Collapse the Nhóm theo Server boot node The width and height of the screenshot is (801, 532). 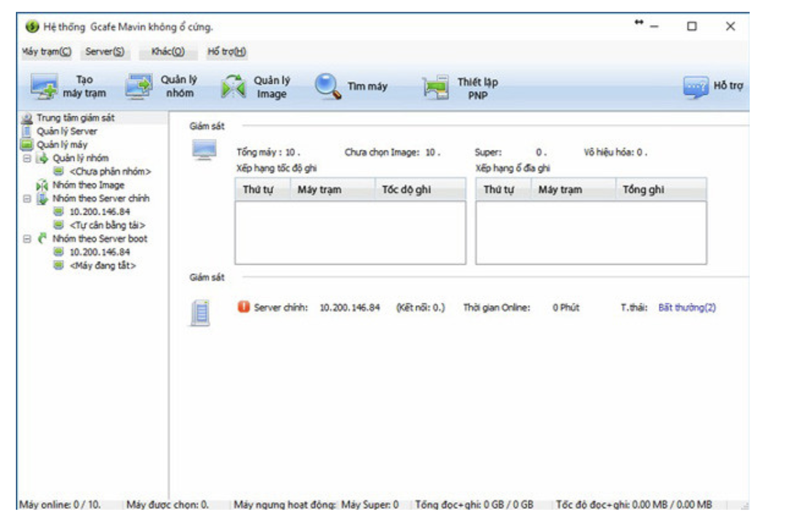(x=27, y=239)
